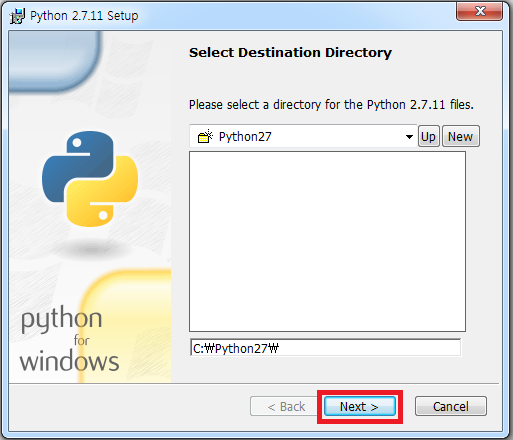The height and width of the screenshot is (440, 513).
Task: Go up one directory level
Action: 429,136
